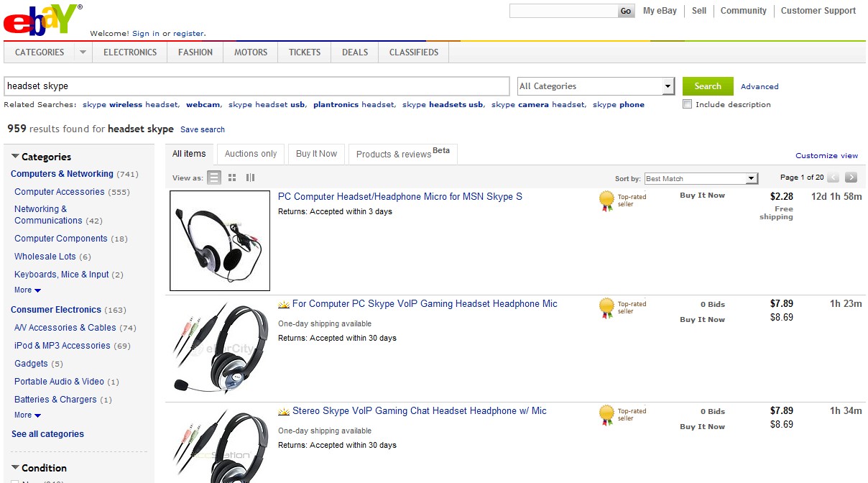Open Keyboards, Mice & Input category
868x483 pixels.
[62, 275]
